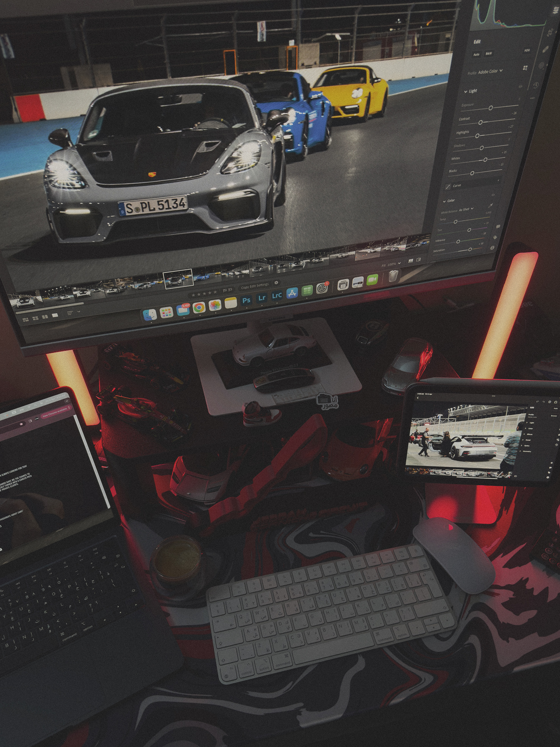The image size is (560, 747).
Task: Launch Lightroom Classic from the Dock
Action: click(276, 295)
